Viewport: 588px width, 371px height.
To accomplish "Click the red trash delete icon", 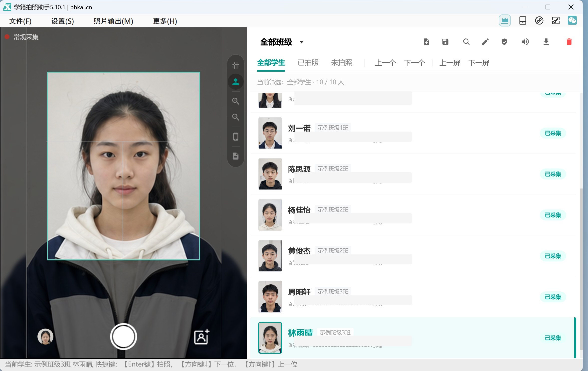I will point(569,42).
